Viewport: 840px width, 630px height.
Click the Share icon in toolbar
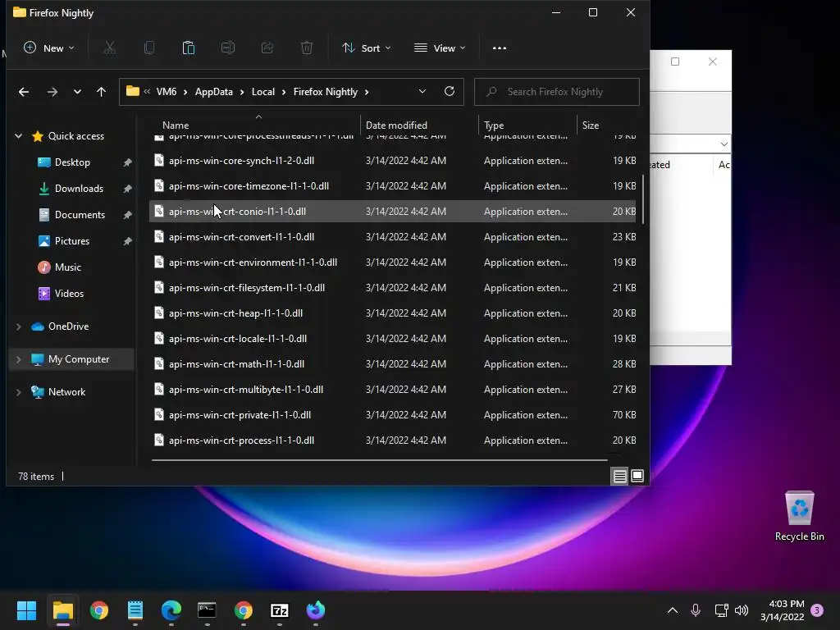pyautogui.click(x=267, y=48)
